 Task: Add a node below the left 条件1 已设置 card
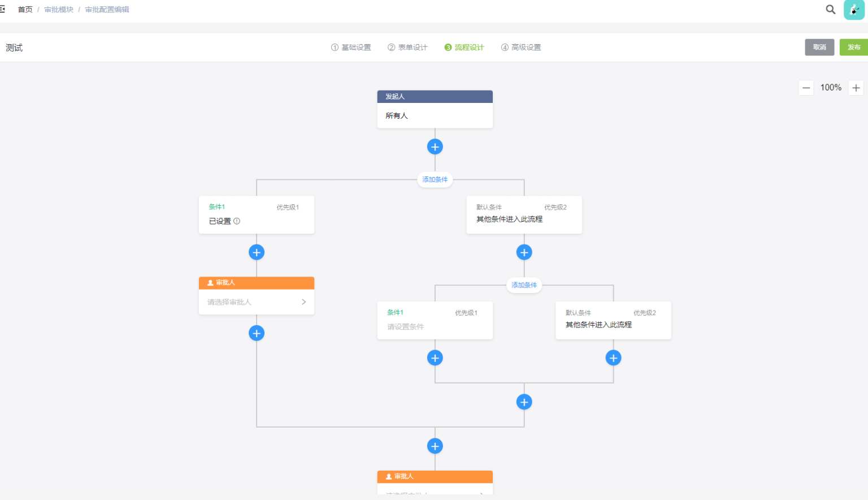[x=257, y=252]
